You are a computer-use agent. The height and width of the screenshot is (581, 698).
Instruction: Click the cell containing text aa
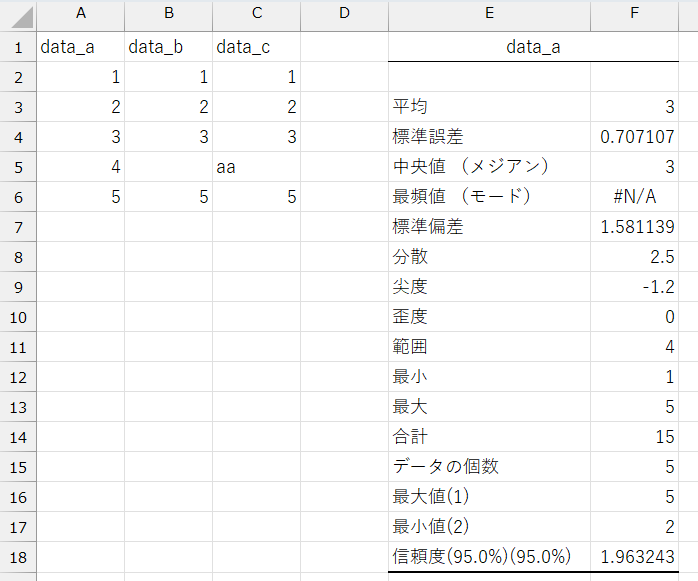pyautogui.click(x=256, y=167)
